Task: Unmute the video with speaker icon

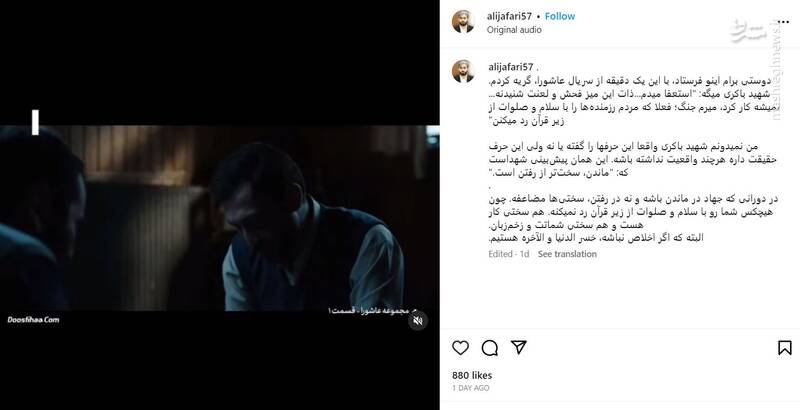Action: click(418, 320)
